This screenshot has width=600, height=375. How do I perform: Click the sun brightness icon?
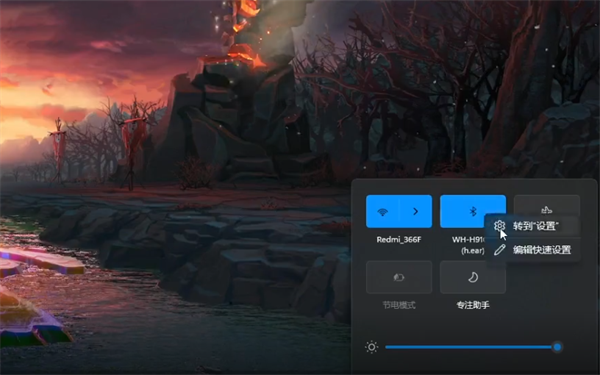(x=371, y=347)
